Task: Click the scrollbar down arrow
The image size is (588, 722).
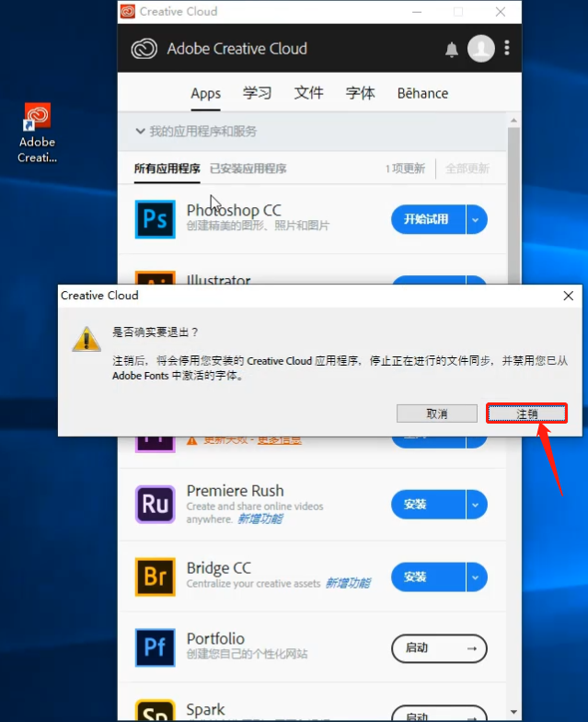Action: [x=513, y=712]
